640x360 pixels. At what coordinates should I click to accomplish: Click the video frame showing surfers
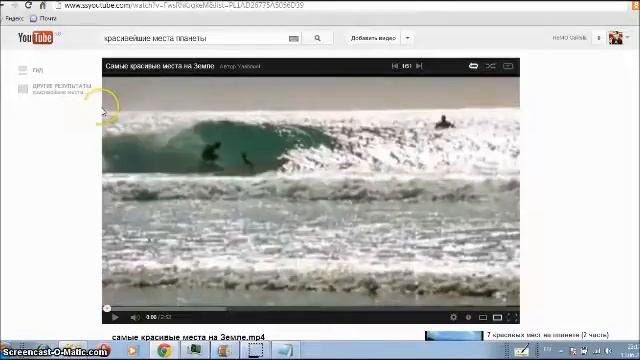tap(311, 191)
